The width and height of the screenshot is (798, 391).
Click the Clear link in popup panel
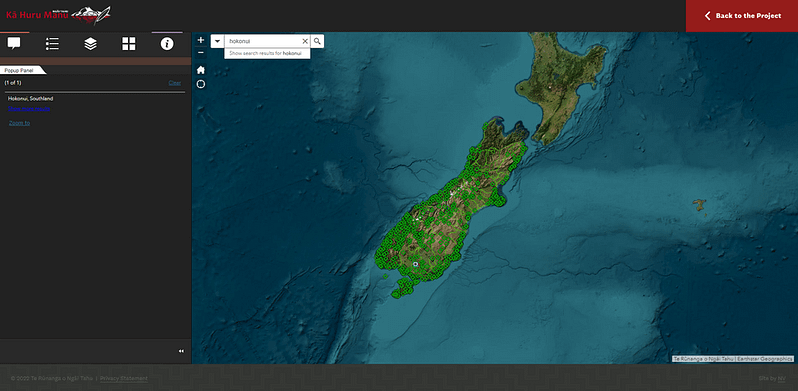[175, 82]
